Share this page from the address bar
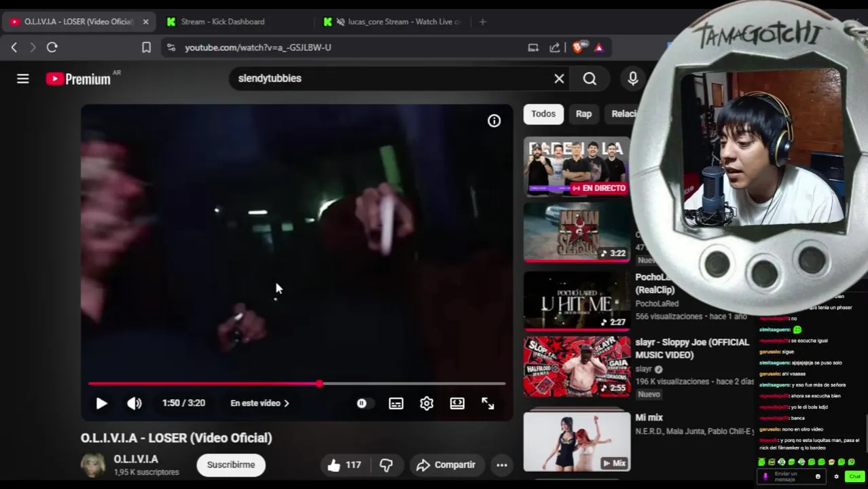 (555, 48)
